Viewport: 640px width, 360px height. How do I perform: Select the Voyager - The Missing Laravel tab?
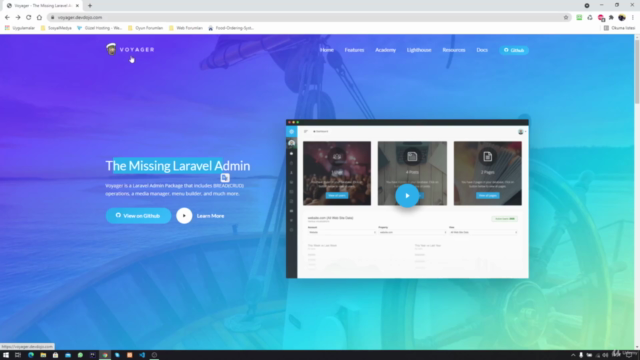click(42, 6)
